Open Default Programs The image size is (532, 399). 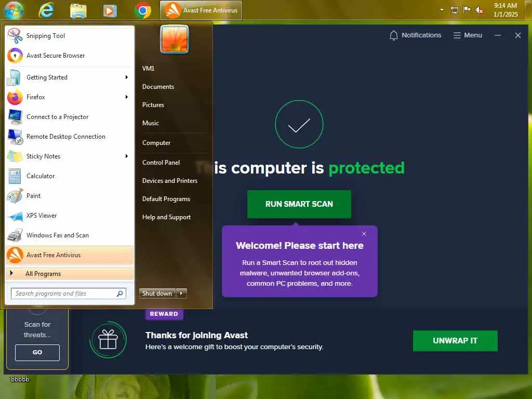tap(166, 199)
